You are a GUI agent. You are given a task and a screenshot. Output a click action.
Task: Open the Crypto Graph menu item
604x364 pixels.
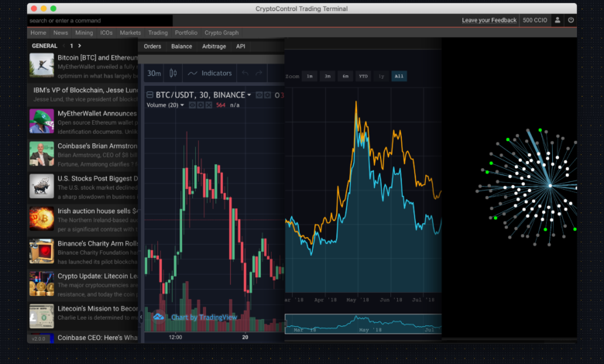coord(221,33)
